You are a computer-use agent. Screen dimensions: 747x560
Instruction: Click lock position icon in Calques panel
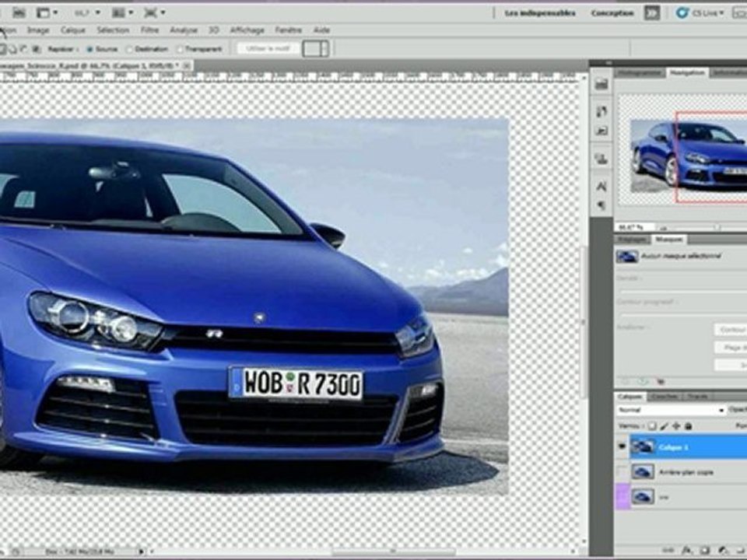[675, 426]
